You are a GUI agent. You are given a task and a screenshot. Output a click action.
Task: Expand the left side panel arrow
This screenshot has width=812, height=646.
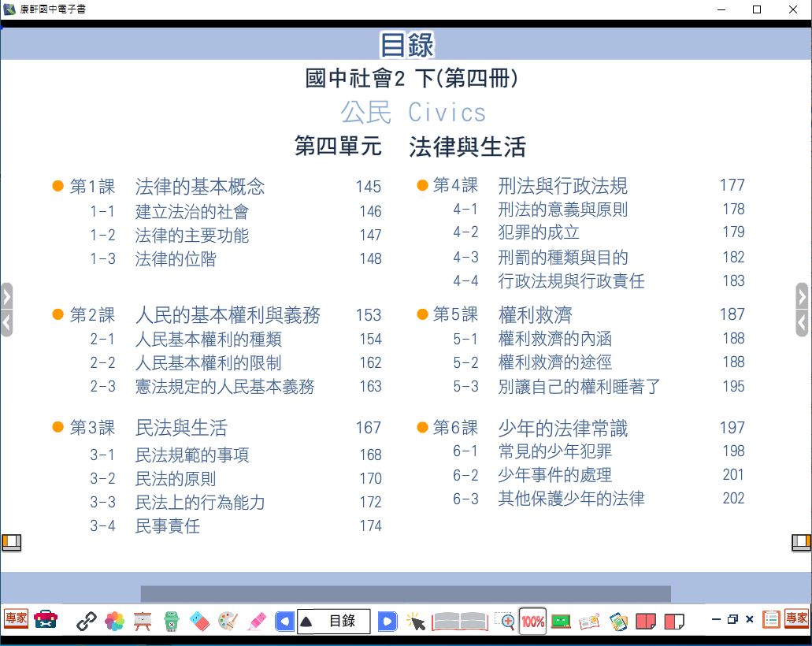(x=6, y=297)
